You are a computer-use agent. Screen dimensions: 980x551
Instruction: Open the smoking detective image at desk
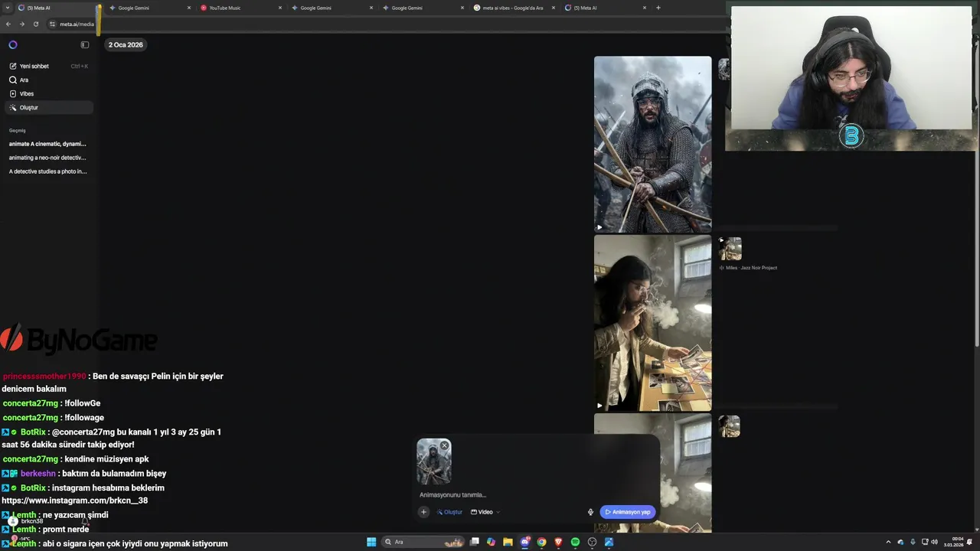click(652, 323)
